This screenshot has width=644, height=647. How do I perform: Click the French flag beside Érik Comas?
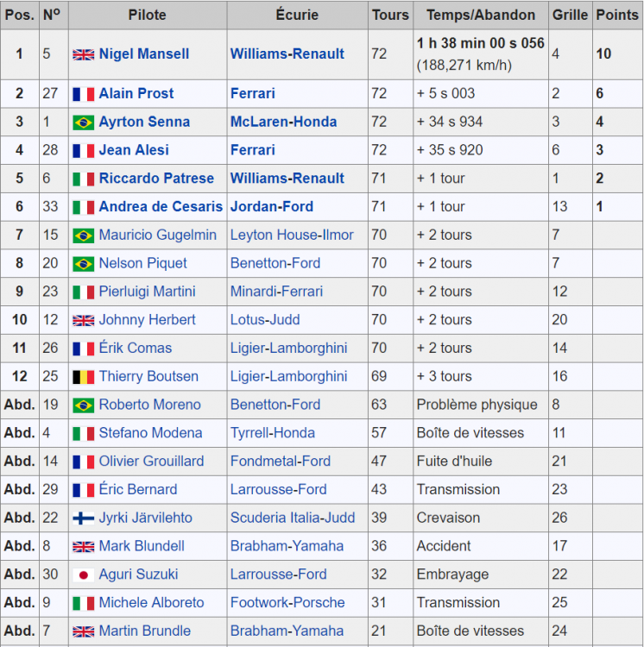[x=84, y=349]
